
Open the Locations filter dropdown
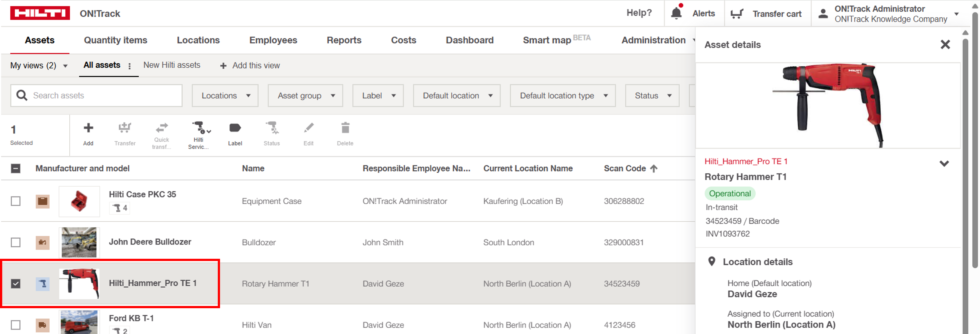225,95
